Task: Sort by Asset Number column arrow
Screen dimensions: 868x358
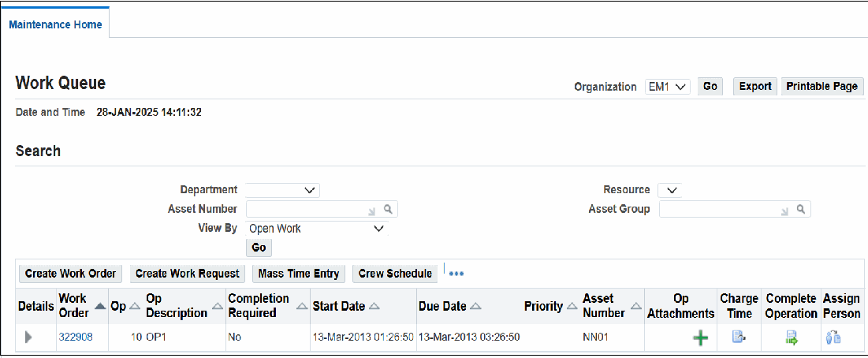Action: coord(636,306)
